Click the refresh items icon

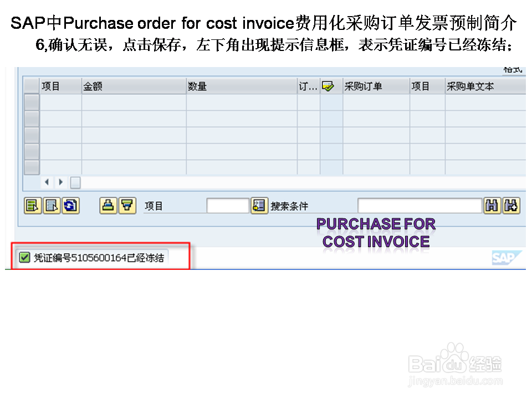click(x=71, y=206)
